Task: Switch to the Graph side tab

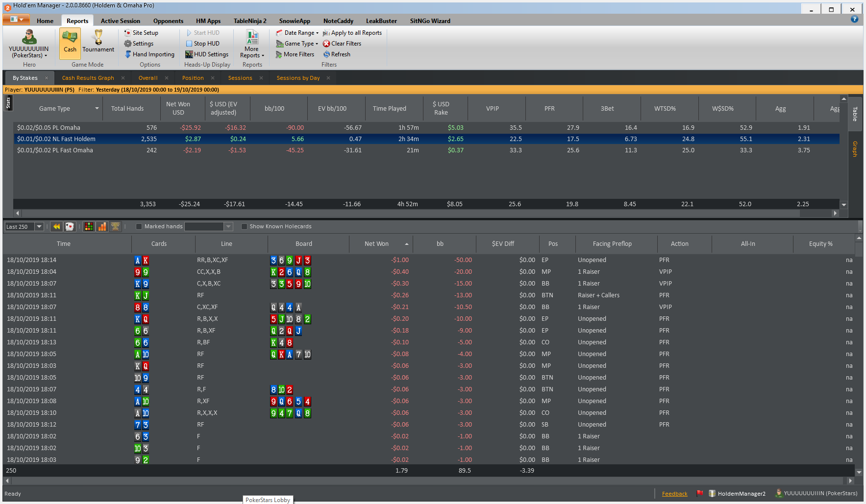Action: pos(855,149)
